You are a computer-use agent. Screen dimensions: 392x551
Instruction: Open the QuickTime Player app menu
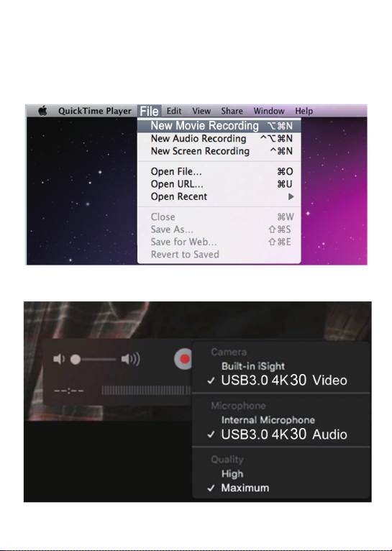pyautogui.click(x=95, y=111)
